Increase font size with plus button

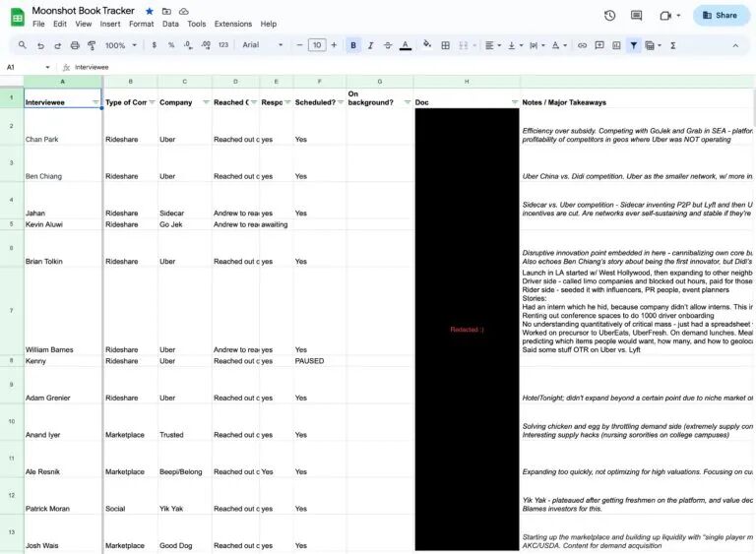coord(334,45)
